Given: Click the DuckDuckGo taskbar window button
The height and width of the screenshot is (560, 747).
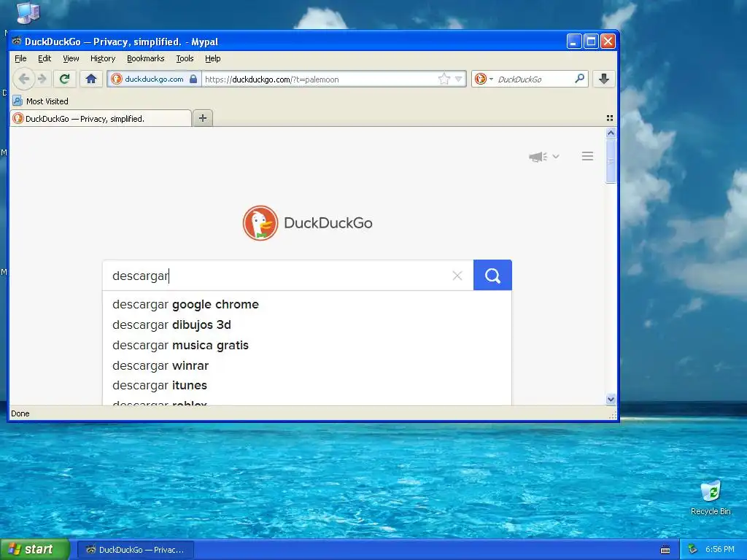Looking at the screenshot, I should pyautogui.click(x=136, y=550).
